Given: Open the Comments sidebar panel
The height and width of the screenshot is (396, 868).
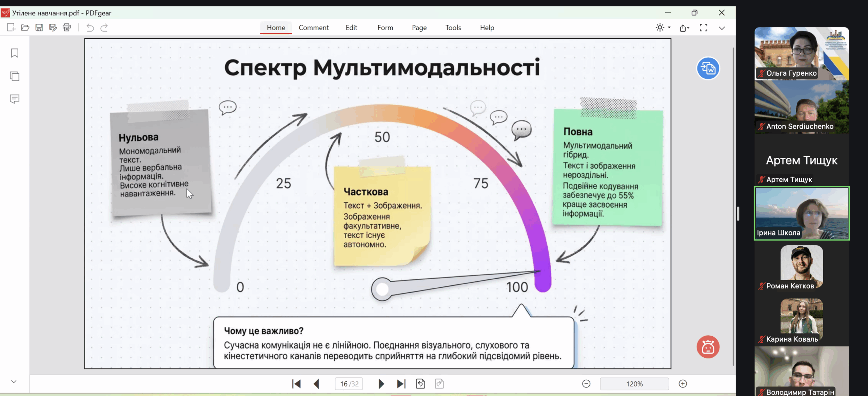Looking at the screenshot, I should pyautogui.click(x=15, y=99).
